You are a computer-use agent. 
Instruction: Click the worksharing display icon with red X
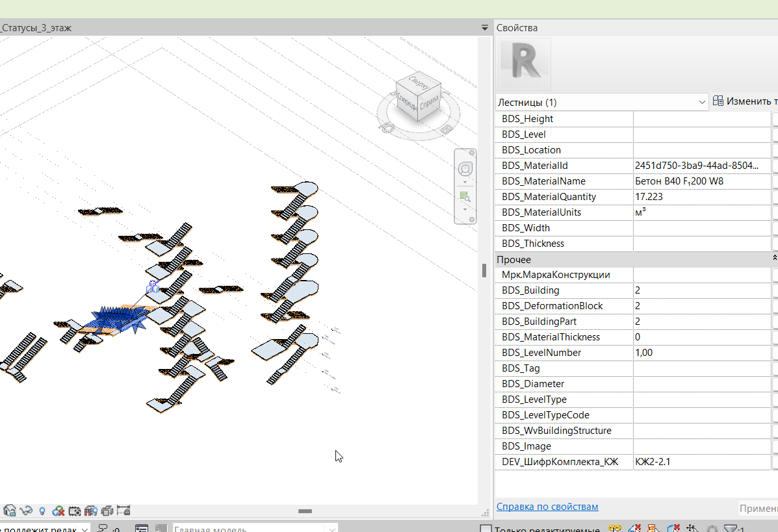58,511
